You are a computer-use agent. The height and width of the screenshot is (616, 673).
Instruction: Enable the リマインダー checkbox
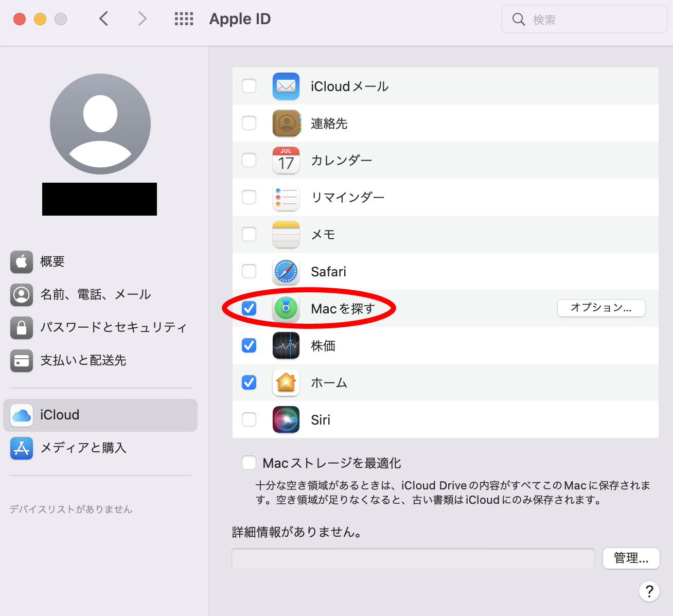click(x=249, y=197)
